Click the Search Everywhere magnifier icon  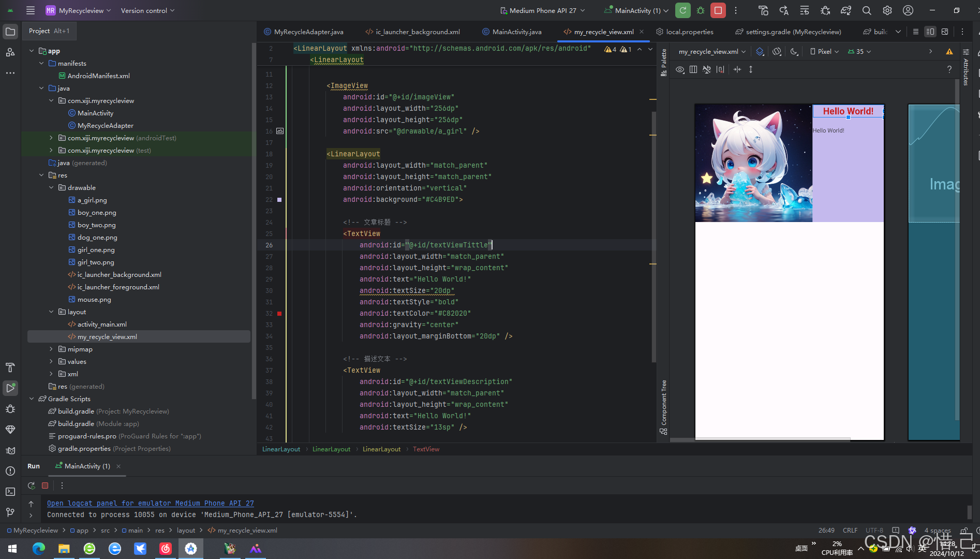point(867,10)
